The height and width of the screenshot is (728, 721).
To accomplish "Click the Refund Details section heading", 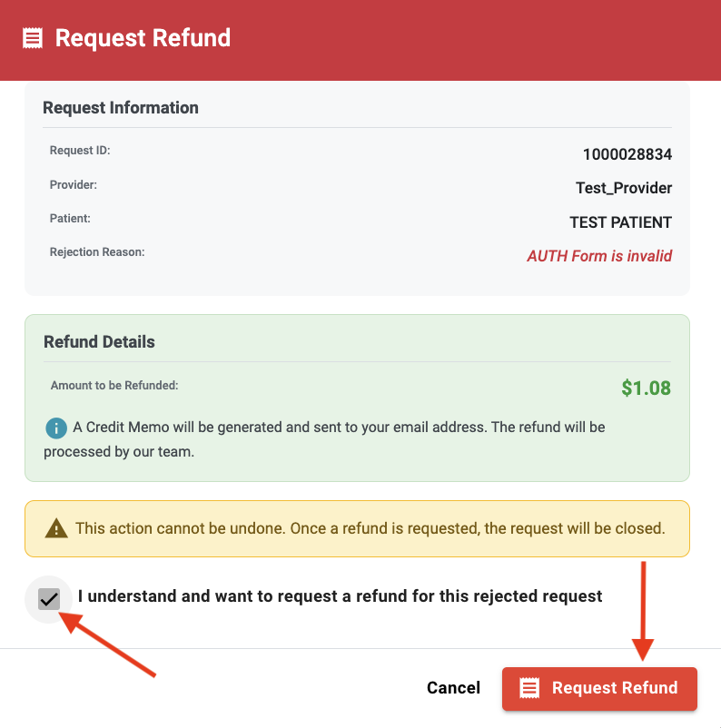I will (x=99, y=342).
